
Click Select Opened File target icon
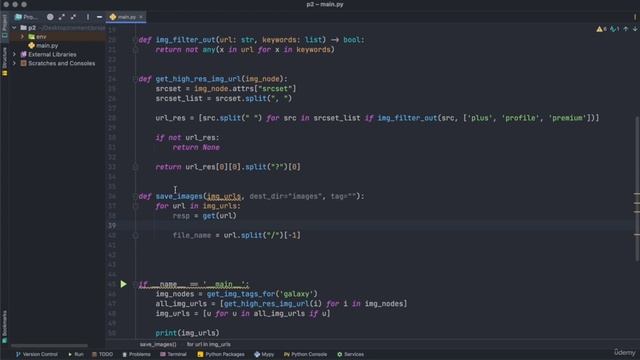50,17
